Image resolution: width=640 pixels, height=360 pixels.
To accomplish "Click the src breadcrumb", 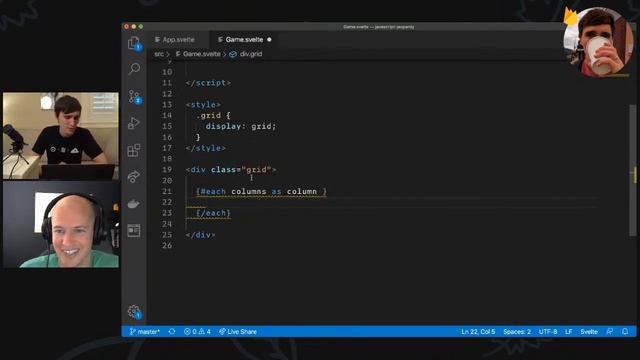I will point(159,54).
